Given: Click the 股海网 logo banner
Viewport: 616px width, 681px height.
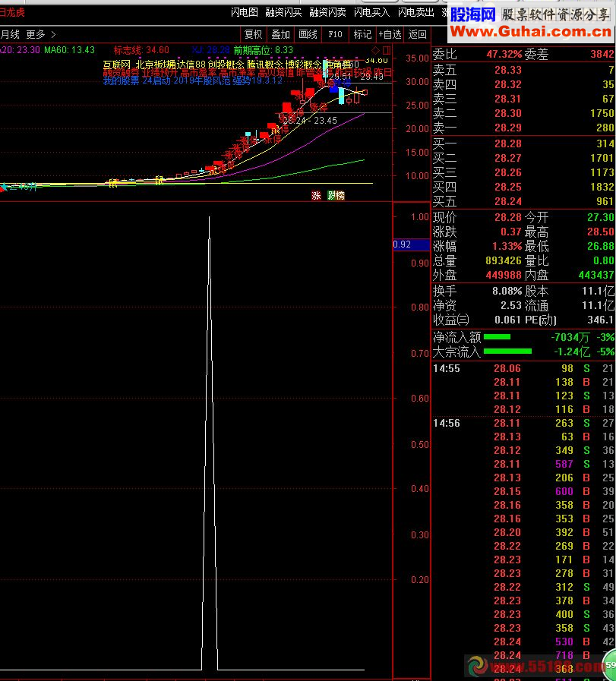Looking at the screenshot, I should 472,14.
